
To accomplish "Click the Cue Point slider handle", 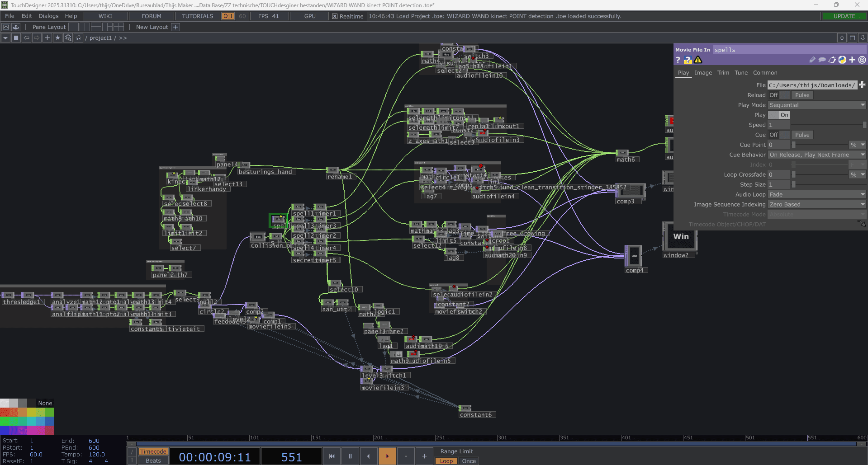I will [793, 145].
